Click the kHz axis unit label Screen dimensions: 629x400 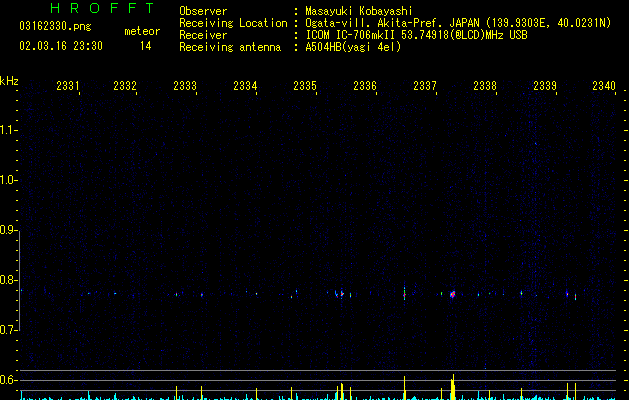9,81
